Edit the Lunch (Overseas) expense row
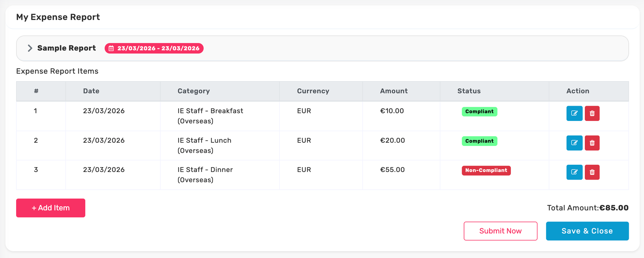 [x=574, y=143]
